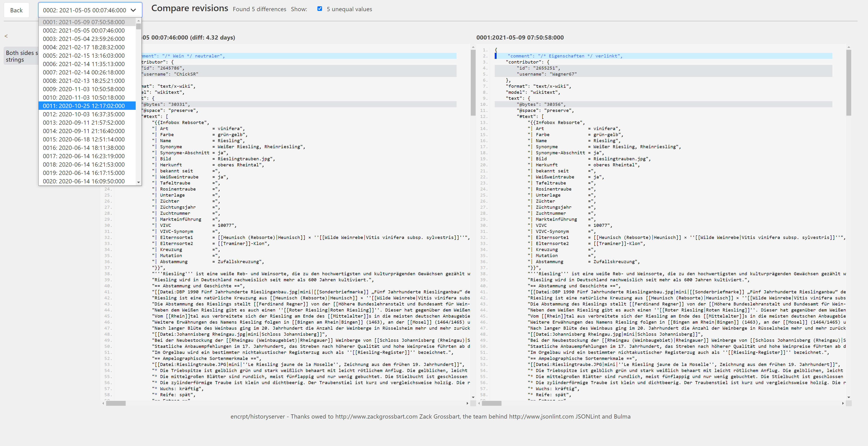This screenshot has width=868, height=446.
Task: Pick revision 0015: 2020-06-18 12:51:14:000
Action: (87, 139)
